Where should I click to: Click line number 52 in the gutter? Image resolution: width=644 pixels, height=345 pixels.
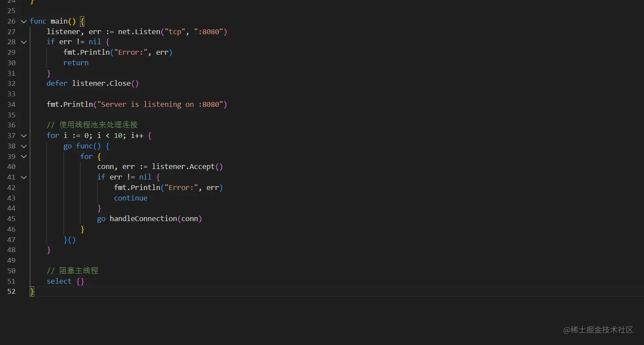point(11,292)
